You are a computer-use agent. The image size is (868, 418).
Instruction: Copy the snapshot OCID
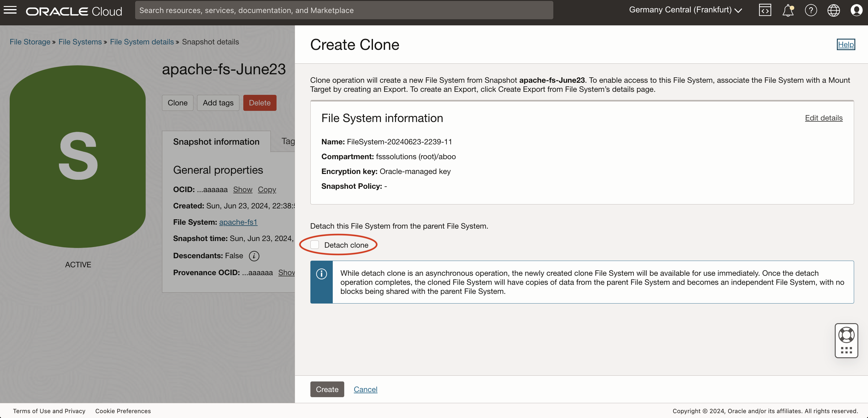coord(267,189)
